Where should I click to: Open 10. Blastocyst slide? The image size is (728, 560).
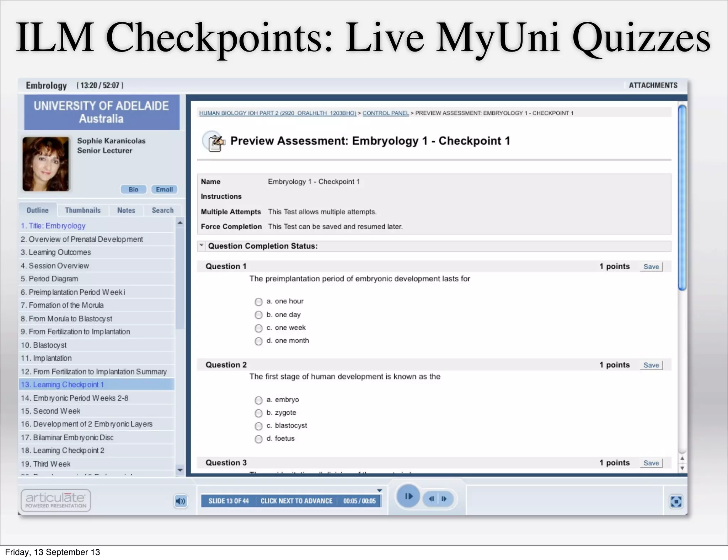click(97, 345)
